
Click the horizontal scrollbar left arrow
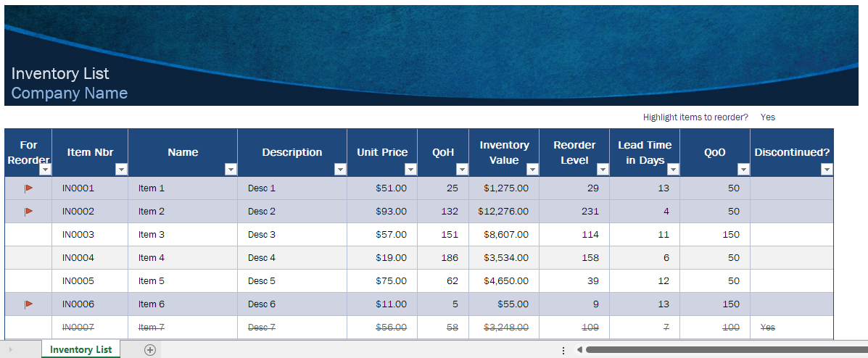tap(579, 350)
